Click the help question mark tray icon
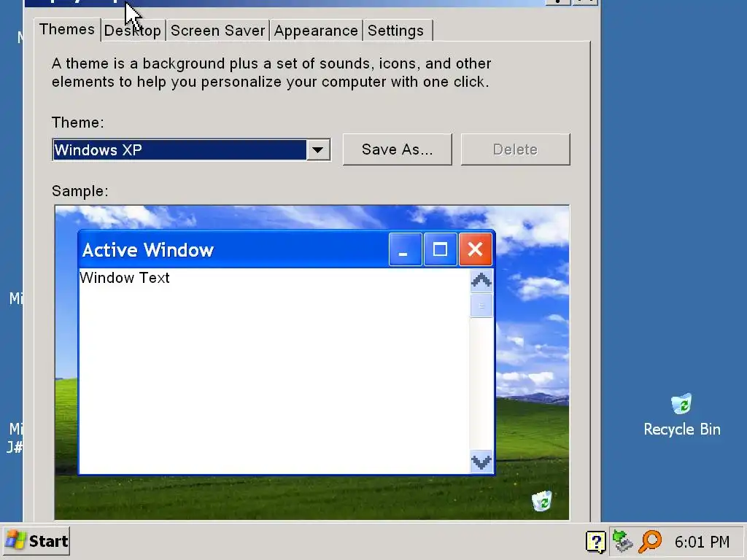 tap(595, 542)
